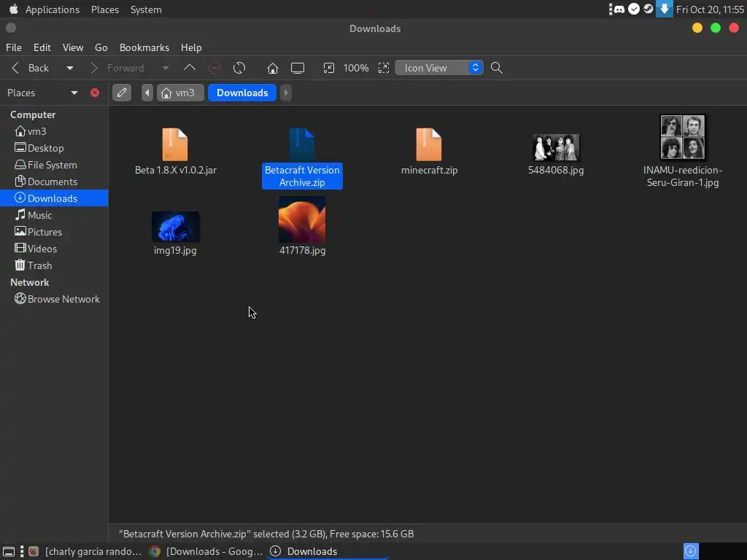Open the Bookmarks menu

[x=144, y=47]
